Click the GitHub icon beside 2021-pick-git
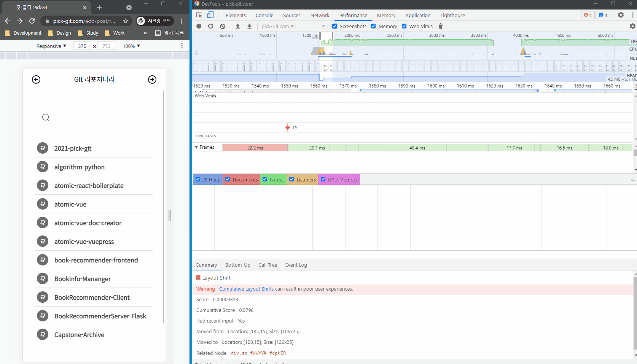The height and width of the screenshot is (364, 637). click(x=43, y=148)
